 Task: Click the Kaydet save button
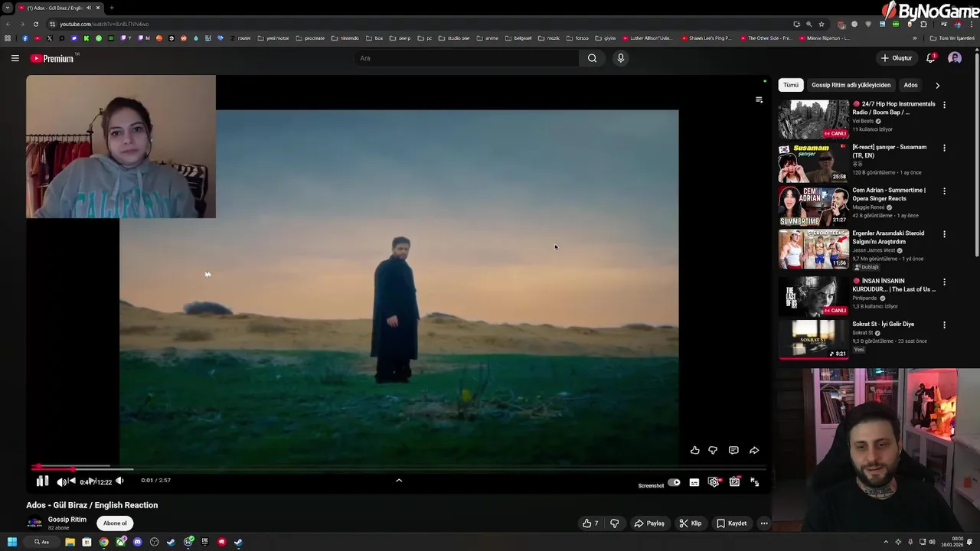coord(731,523)
